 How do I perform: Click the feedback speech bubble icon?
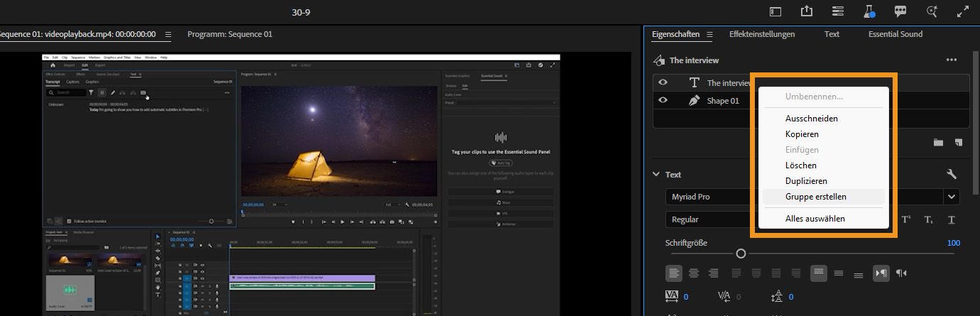[x=900, y=11]
